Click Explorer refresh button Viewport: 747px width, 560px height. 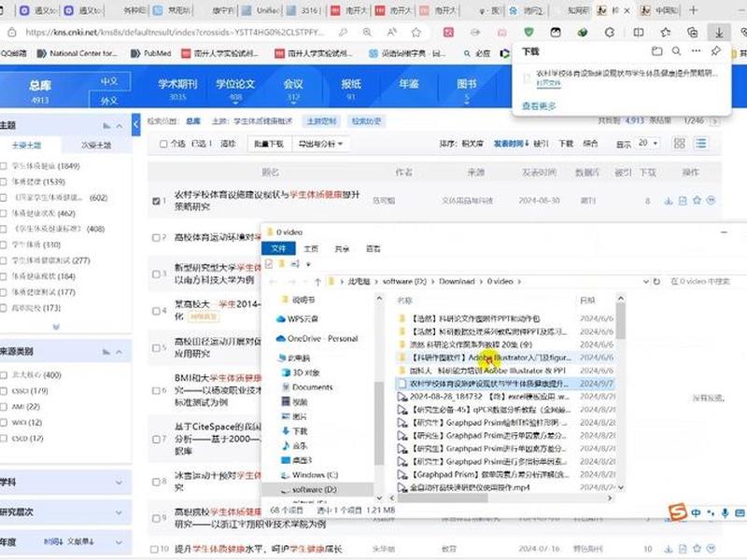[x=656, y=282]
